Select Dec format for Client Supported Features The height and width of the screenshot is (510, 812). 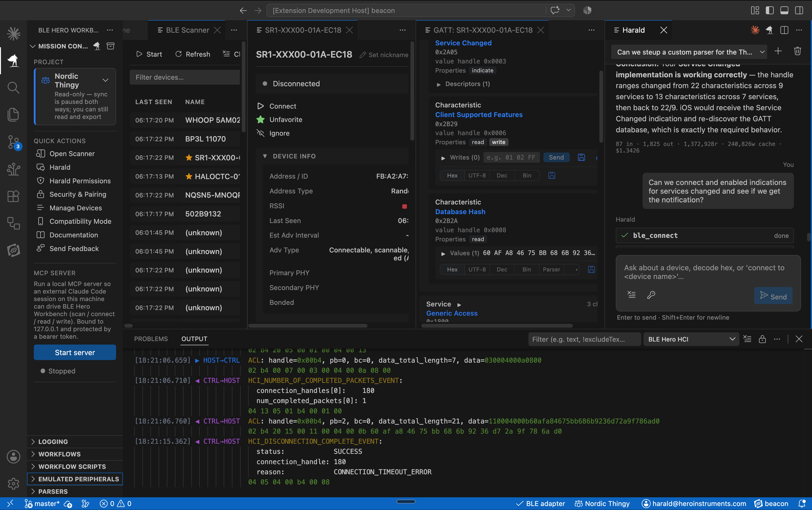[502, 175]
